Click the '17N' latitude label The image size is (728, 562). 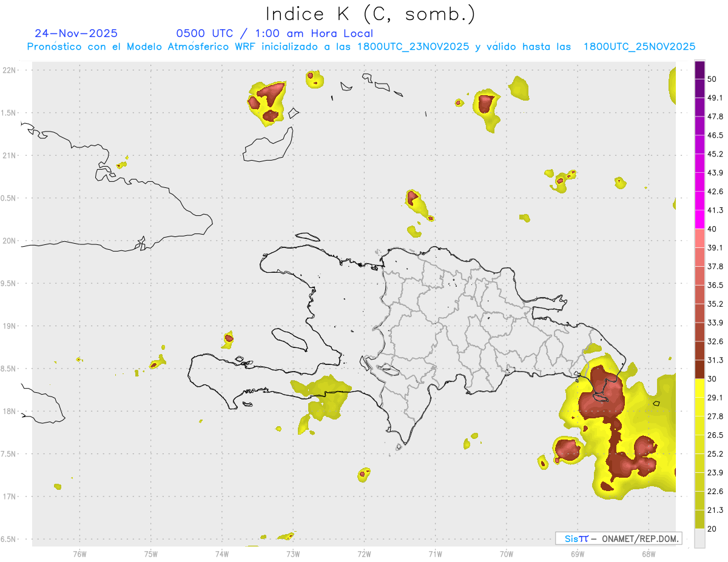10,497
